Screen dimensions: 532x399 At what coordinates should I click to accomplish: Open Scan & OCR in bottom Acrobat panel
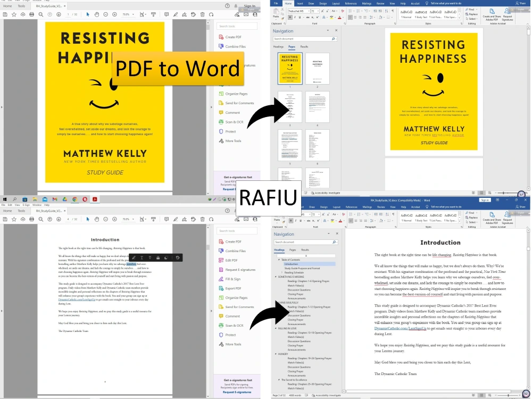[231, 326]
